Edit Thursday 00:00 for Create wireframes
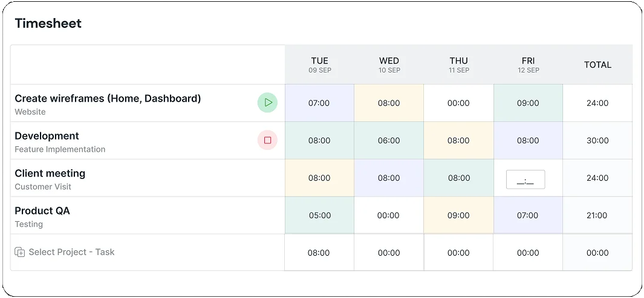 458,103
